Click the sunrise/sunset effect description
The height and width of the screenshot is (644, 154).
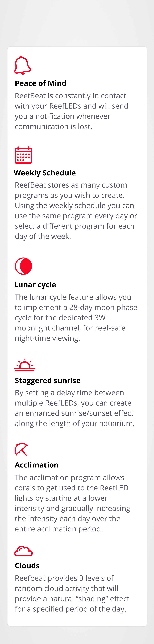pos(75,408)
